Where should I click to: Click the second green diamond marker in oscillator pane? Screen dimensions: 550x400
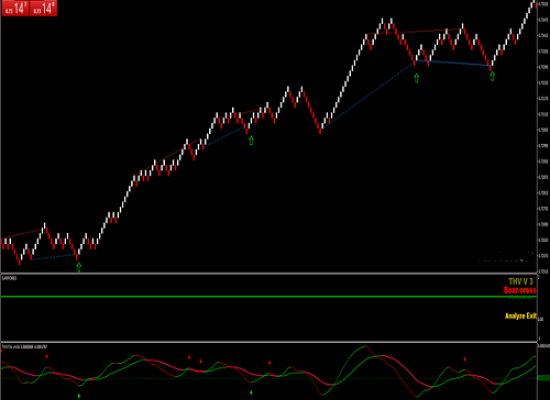[251, 393]
